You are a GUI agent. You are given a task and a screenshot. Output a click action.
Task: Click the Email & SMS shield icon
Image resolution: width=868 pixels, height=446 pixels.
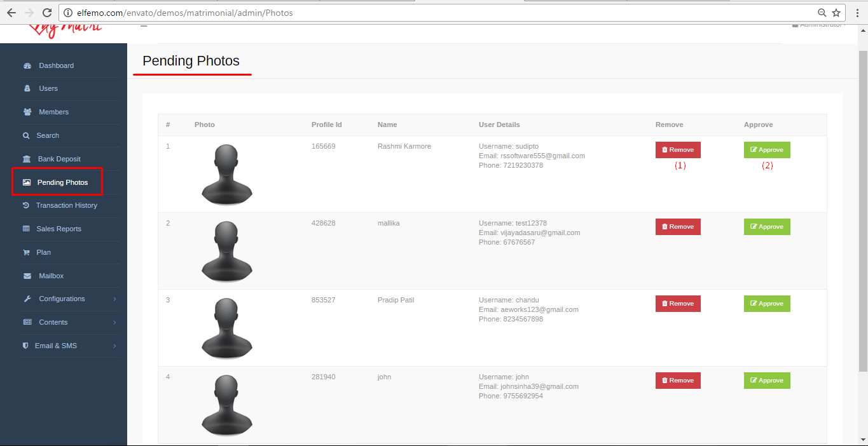click(25, 346)
